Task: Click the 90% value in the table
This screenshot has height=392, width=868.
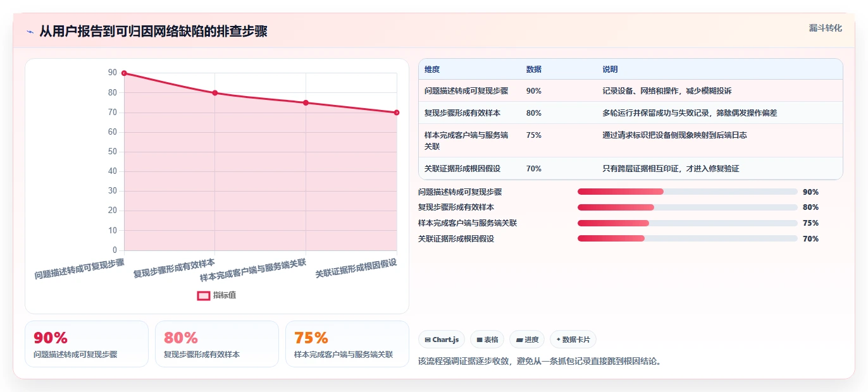Action: tap(534, 91)
